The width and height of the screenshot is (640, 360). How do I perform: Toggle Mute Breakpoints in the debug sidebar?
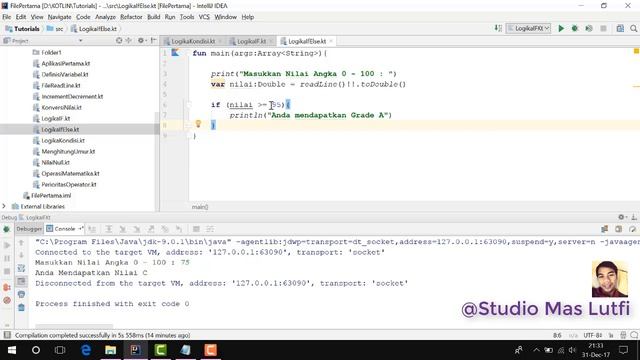pos(7,300)
